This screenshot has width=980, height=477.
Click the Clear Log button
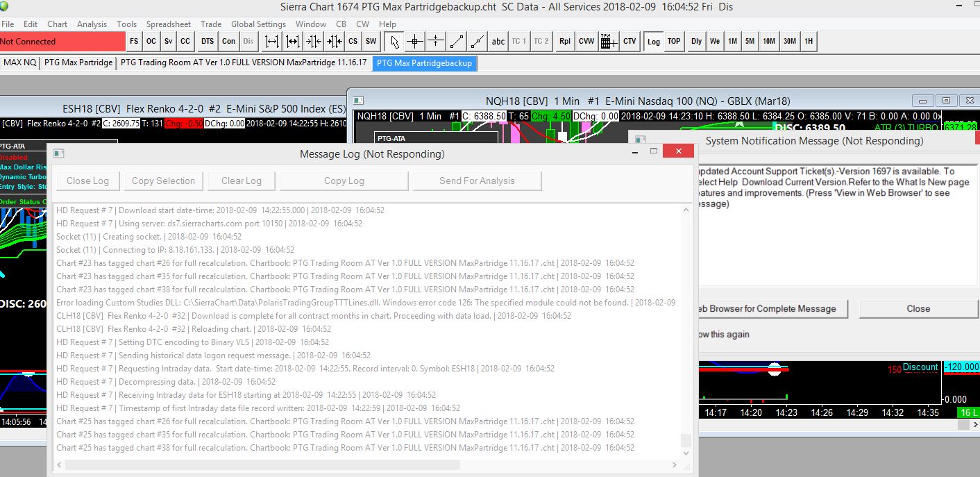pos(242,181)
